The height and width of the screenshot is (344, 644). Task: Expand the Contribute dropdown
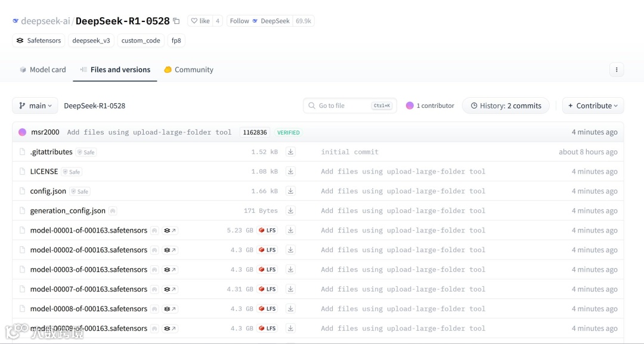(x=593, y=106)
